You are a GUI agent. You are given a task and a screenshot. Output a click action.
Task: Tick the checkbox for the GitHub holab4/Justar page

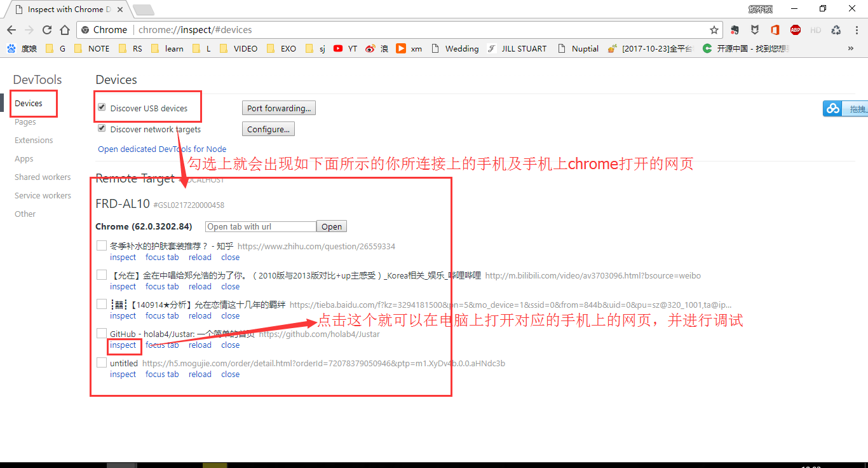tap(102, 333)
